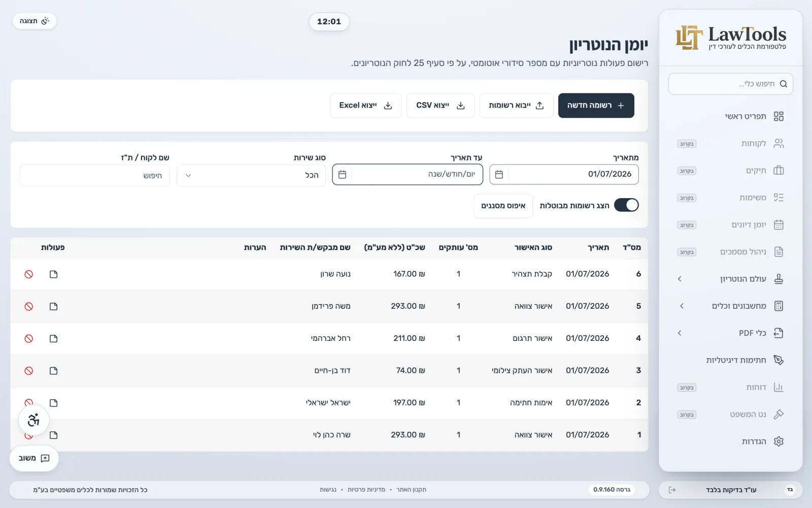Click the לקוחות people icon in sidebar
Viewport: 812px width, 508px height.
point(779,143)
